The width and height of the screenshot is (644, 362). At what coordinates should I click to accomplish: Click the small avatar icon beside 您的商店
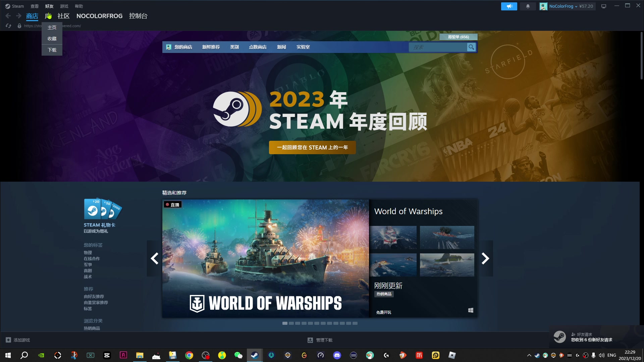[169, 47]
